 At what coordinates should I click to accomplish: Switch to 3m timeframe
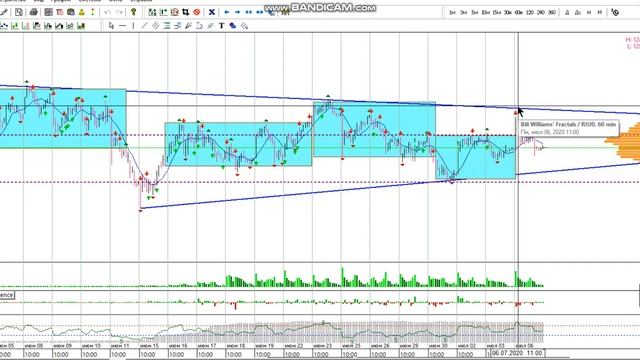(x=463, y=13)
